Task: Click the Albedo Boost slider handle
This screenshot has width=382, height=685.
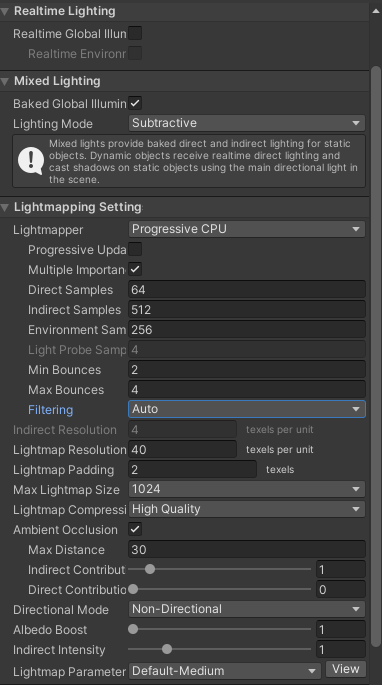Action: point(133,630)
